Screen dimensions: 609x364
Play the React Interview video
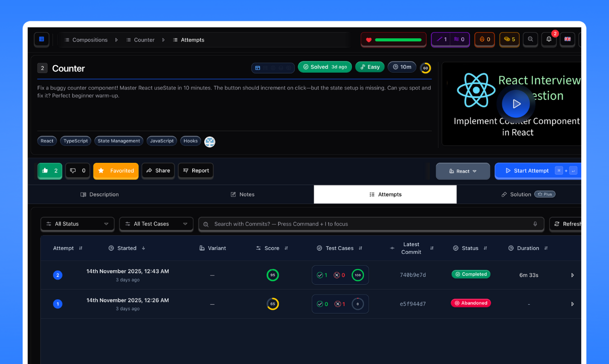(516, 103)
